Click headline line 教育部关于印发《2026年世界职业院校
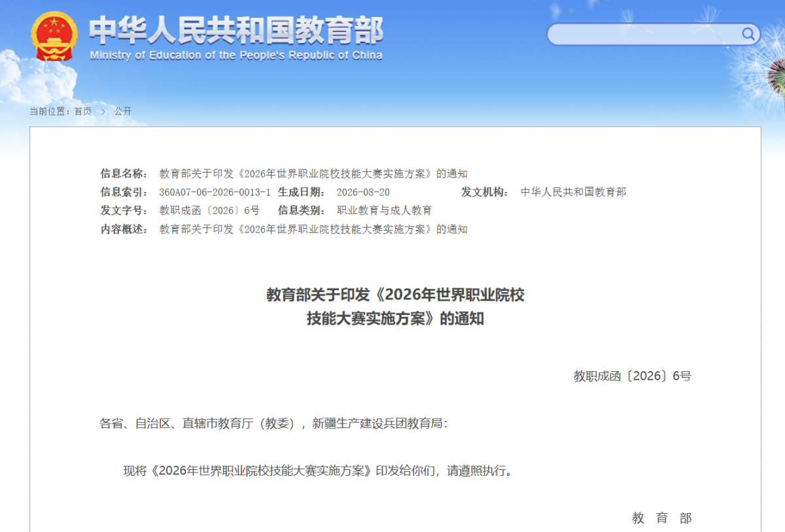Viewport: 785px width, 532px height. [x=395, y=295]
